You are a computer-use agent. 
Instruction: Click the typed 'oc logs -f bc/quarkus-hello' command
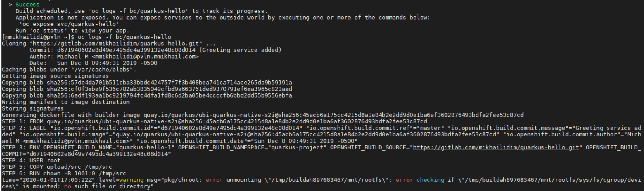pyautogui.click(x=124, y=37)
